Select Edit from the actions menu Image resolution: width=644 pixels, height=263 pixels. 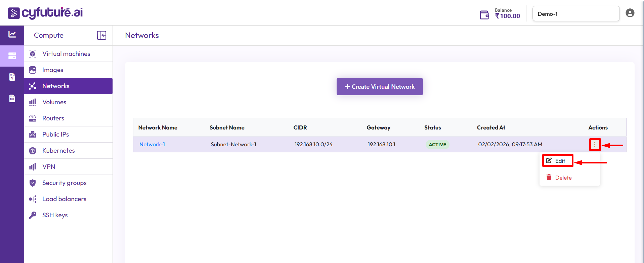click(557, 161)
